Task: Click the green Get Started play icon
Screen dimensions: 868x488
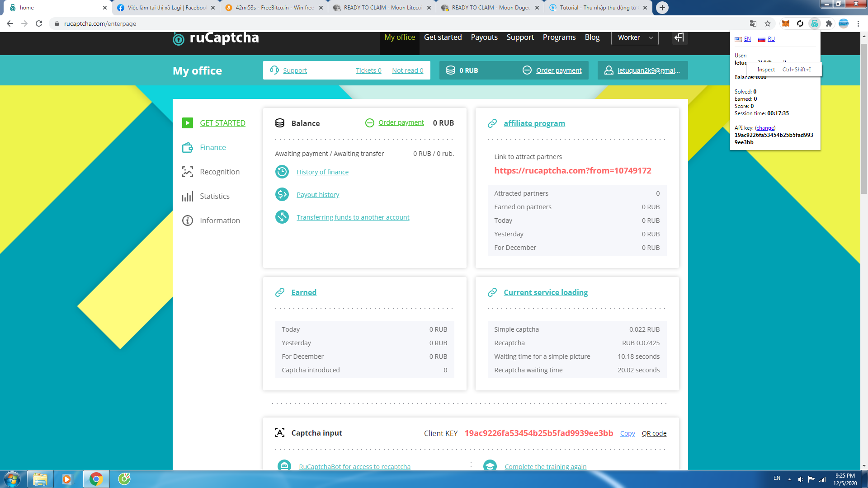Action: pos(188,123)
